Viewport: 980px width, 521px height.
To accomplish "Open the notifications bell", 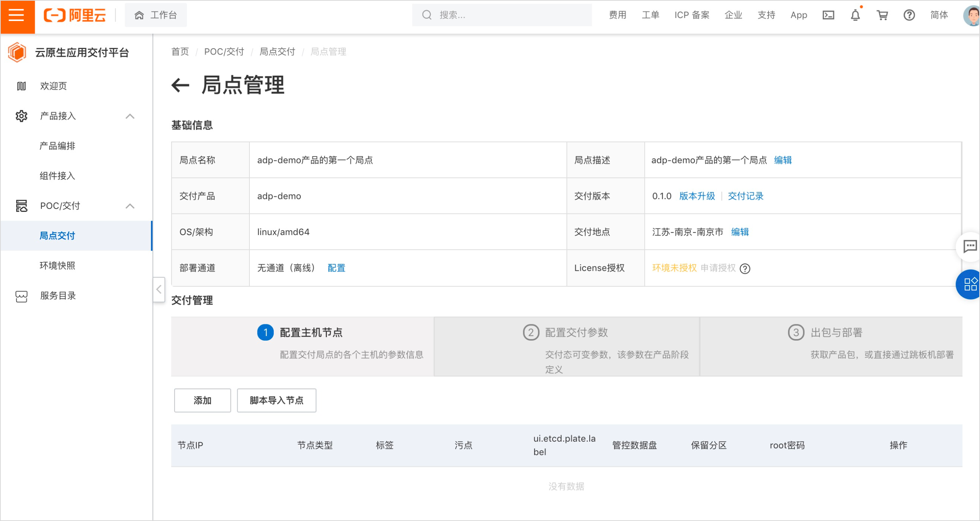I will click(x=855, y=15).
